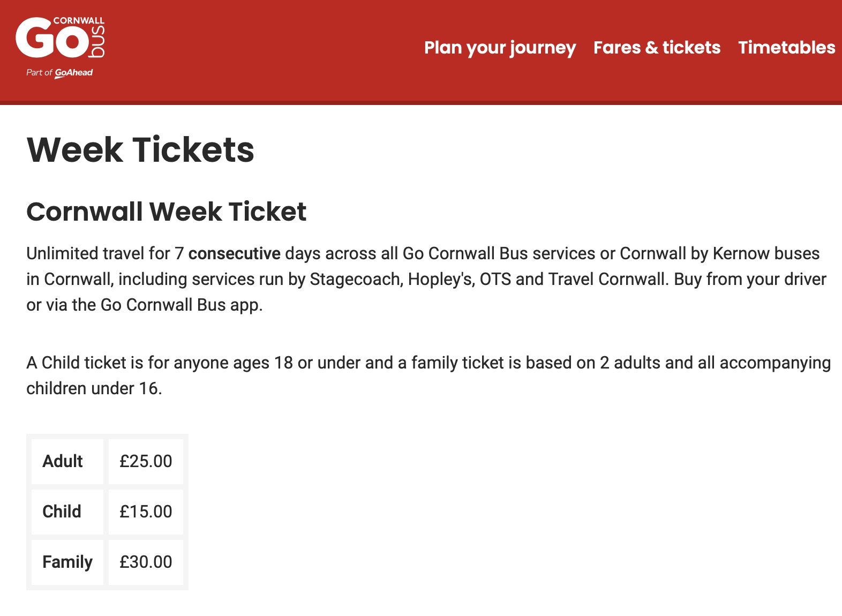Viewport: 842px width, 616px height.
Task: Select the £25.00 Adult price cell
Action: coord(146,461)
